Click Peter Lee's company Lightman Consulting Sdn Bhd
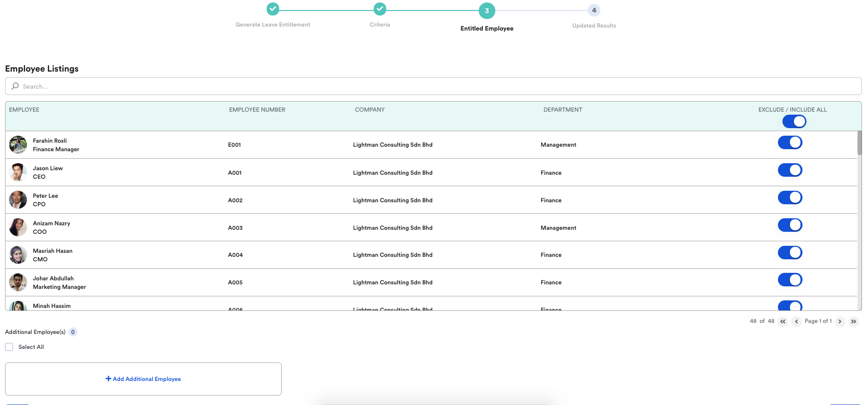Screen dimensions: 868x405 click(x=393, y=200)
